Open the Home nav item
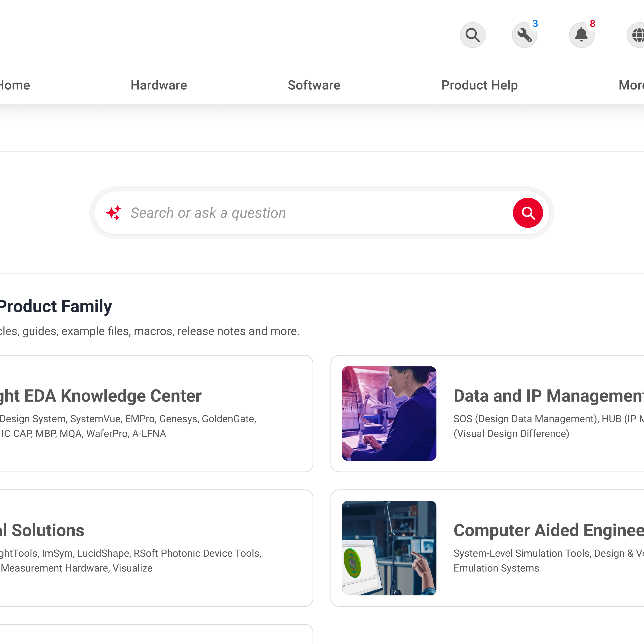644x644 pixels. click(x=15, y=85)
